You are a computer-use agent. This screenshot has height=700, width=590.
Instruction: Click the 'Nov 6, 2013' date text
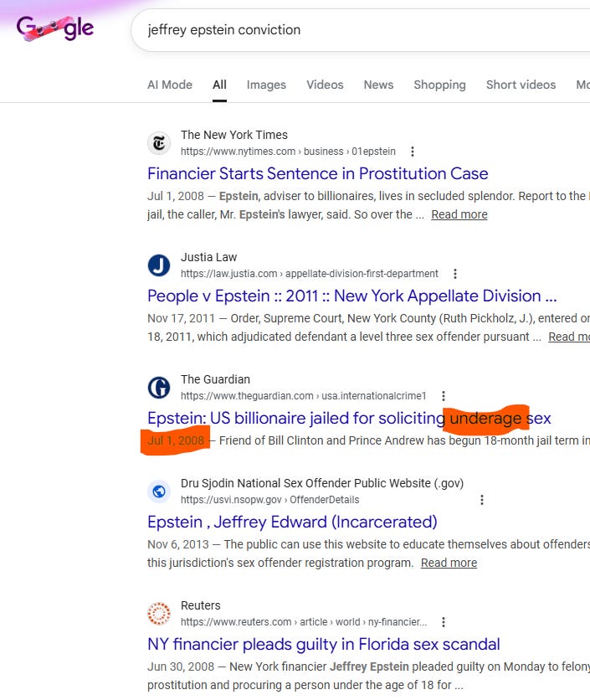178,544
